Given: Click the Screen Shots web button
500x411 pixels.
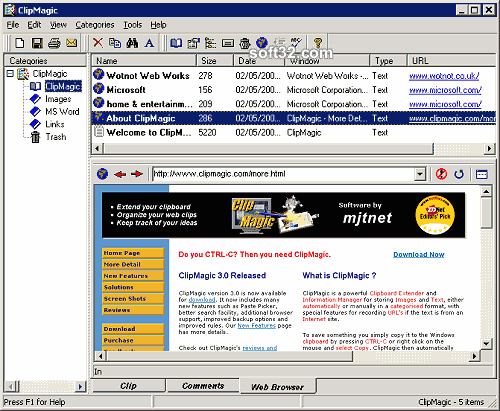Looking at the screenshot, I should [x=133, y=298].
